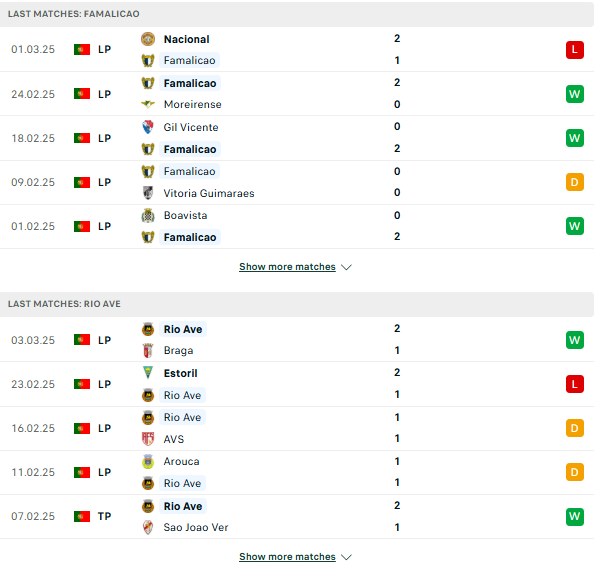
Task: Click the orange D badge for Vitoria Guimaraes match
Action: click(x=574, y=182)
